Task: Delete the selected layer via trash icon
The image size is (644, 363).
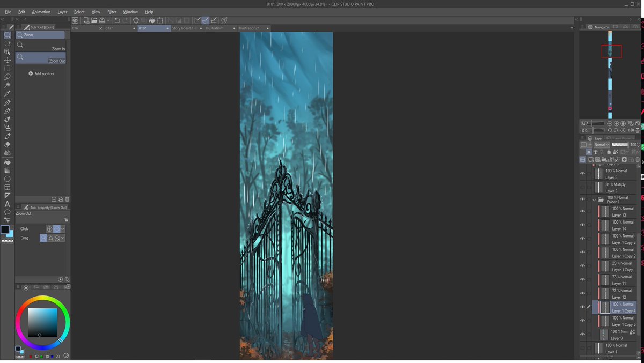Action: (x=638, y=159)
